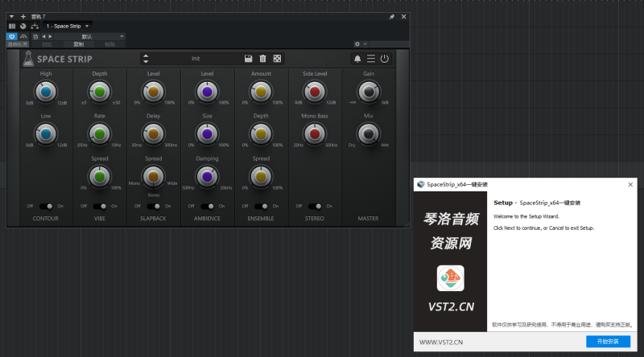This screenshot has height=357, width=644.
Task: Open the host preset dropdown (默认)
Action: click(x=89, y=36)
